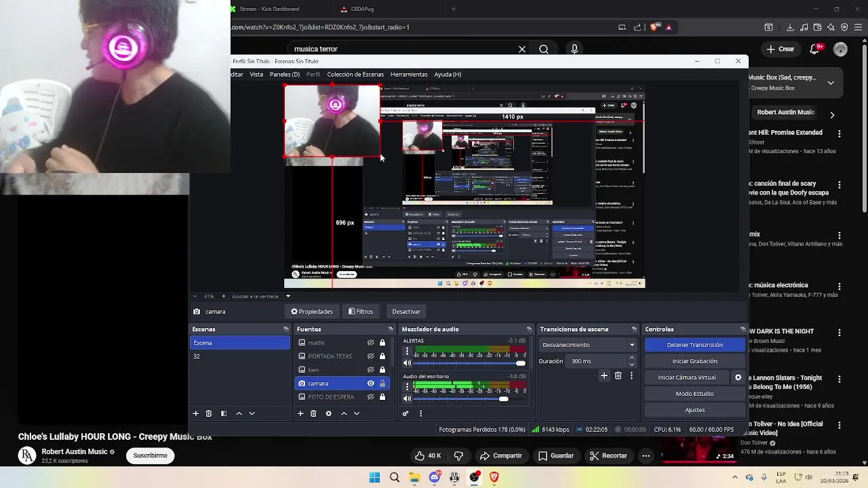Screen dimensions: 868x488
Task: Switch to Stream - Kick Dashboard tab
Action: pyautogui.click(x=270, y=9)
